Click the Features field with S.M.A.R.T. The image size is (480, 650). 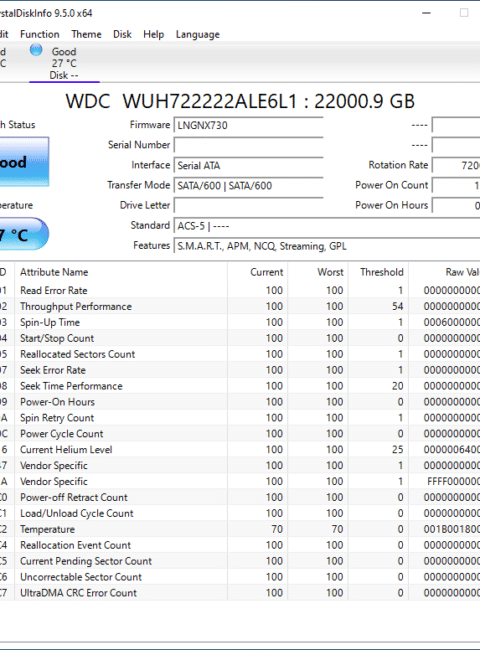click(327, 246)
